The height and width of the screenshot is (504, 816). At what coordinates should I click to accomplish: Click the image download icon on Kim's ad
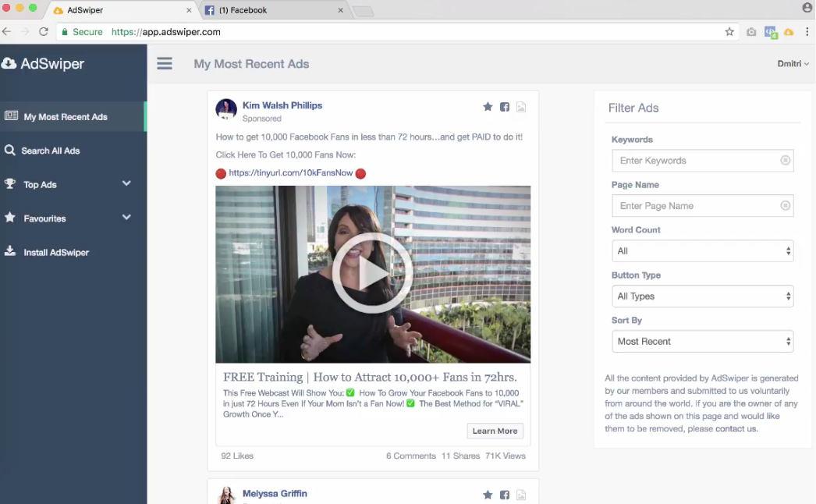pyautogui.click(x=521, y=107)
